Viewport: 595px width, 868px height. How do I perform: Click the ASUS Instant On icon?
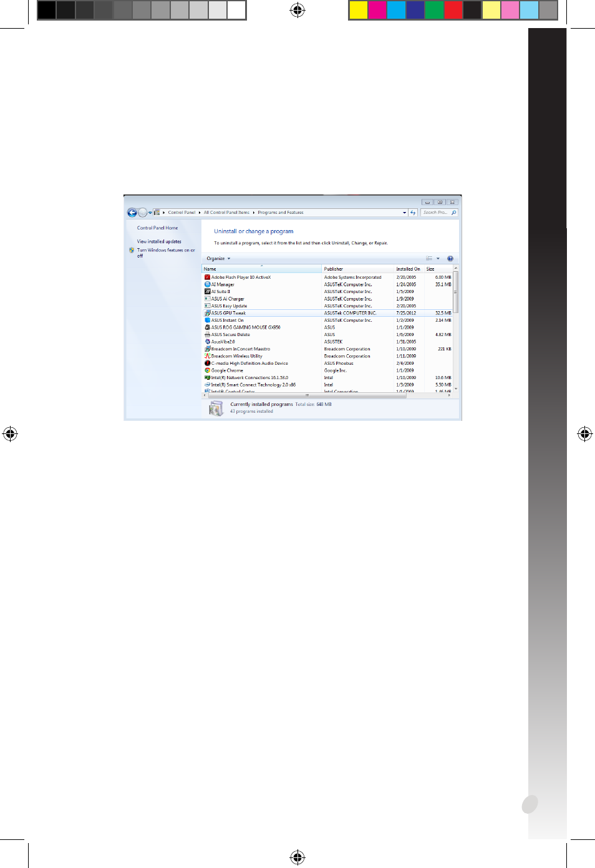click(x=208, y=321)
